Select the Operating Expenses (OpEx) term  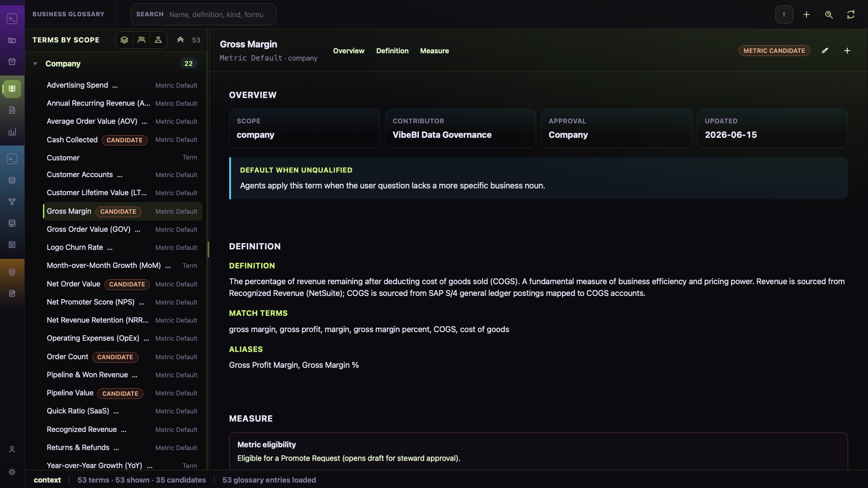[x=122, y=338]
